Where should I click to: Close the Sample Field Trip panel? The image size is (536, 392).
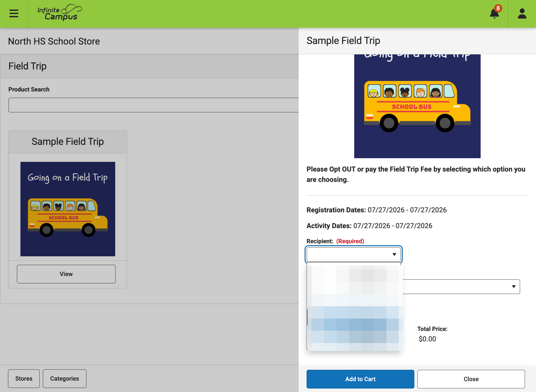click(x=471, y=379)
